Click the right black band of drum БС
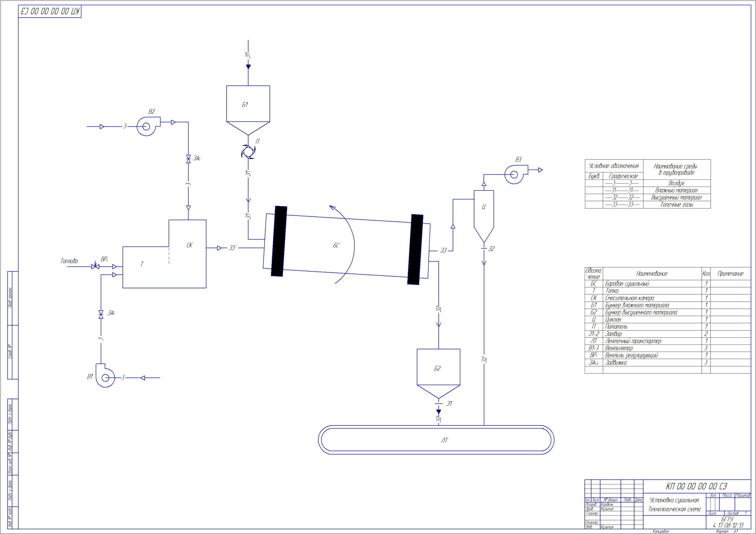The height and width of the screenshot is (534, 756). coord(415,249)
